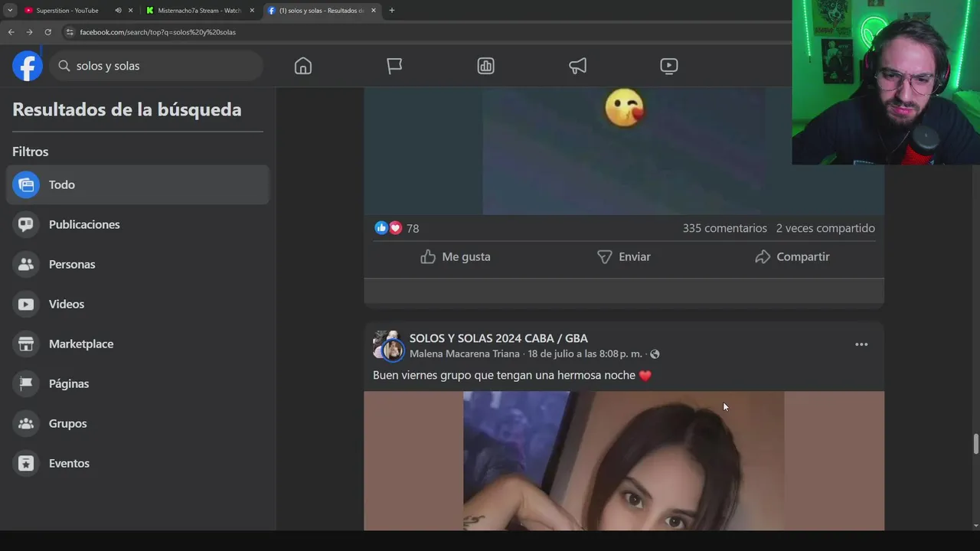Open the kiss emoji post image
Screen dimensions: 980x551
click(624, 151)
